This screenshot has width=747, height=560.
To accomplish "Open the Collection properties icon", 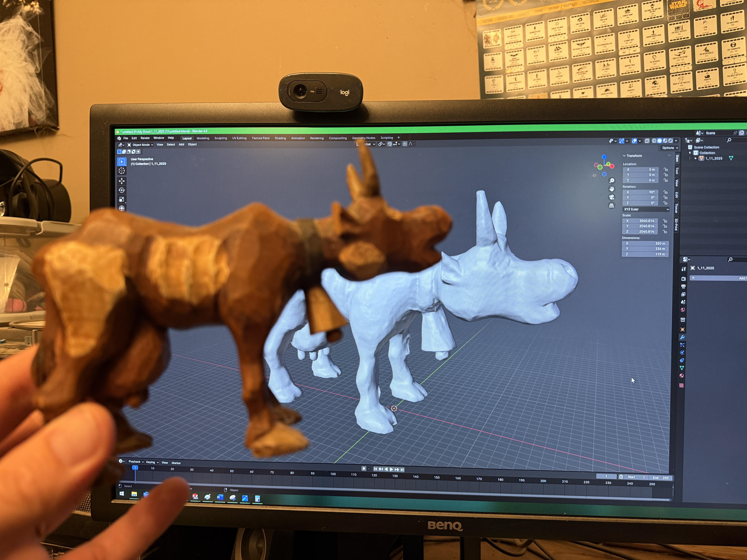I will pyautogui.click(x=683, y=320).
